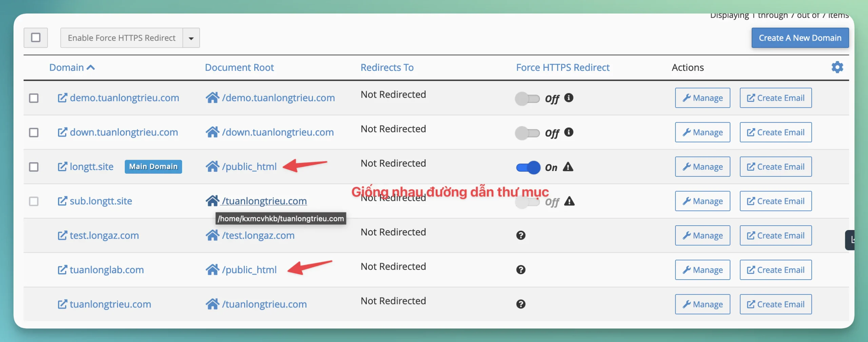Image resolution: width=868 pixels, height=342 pixels.
Task: Click info icon beside demo.tuanlongtrieu.com Off toggle
Action: [x=569, y=98]
